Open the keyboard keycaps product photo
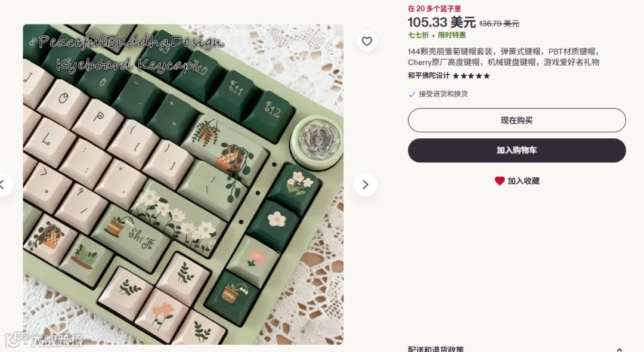The image size is (644, 352). (183, 184)
